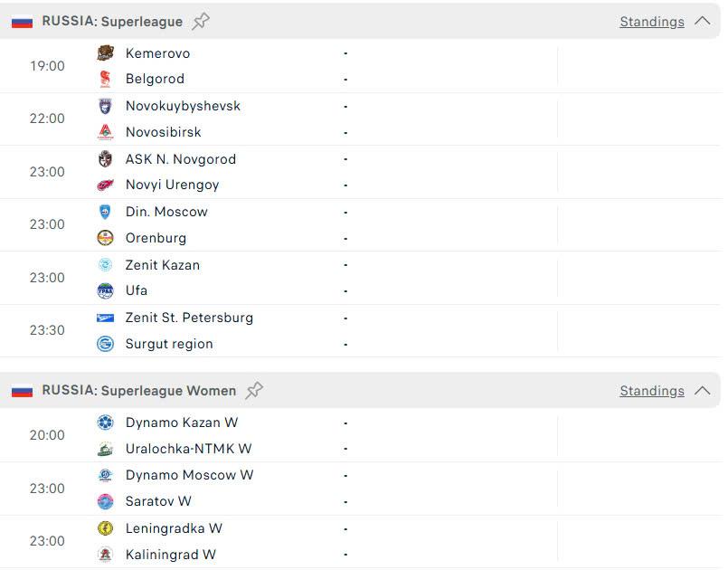Click the Belgorod team logo
This screenshot has width=728, height=570.
(106, 79)
